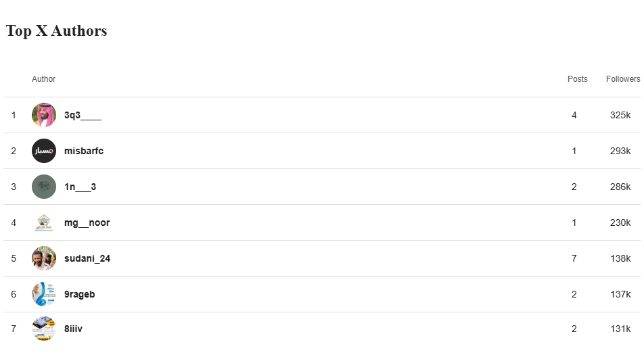The height and width of the screenshot is (355, 644).
Task: Select the Top X Authors heading
Action: pos(56,31)
